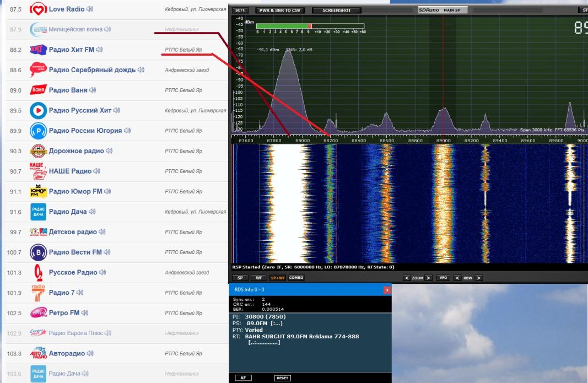Click the speaker icon beside Радио Хит FM
The image size is (588, 383).
click(99, 50)
